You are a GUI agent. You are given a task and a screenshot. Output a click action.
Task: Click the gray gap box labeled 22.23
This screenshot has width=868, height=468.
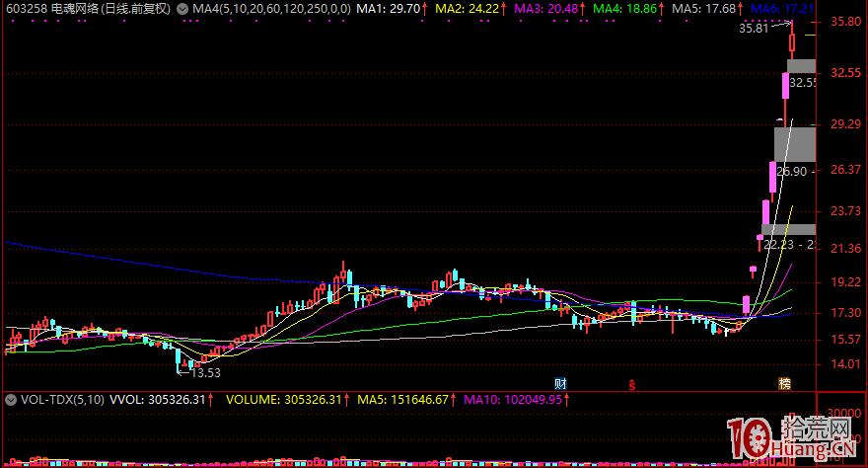click(x=788, y=230)
